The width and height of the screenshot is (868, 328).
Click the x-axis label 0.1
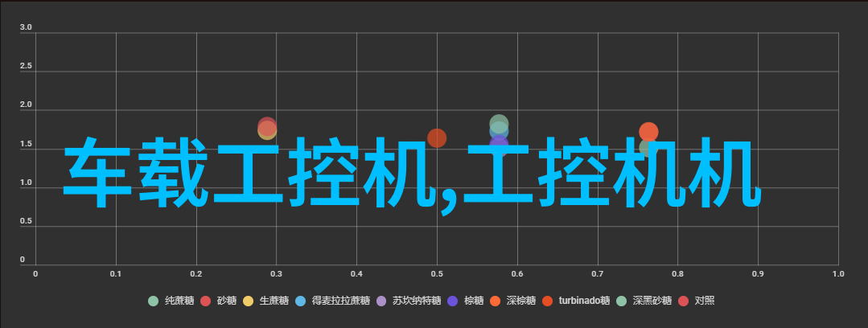[116, 274]
